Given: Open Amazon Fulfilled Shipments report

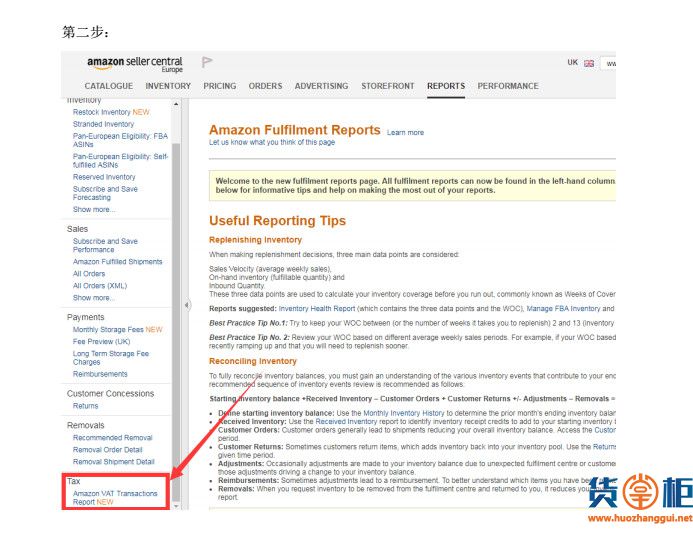Looking at the screenshot, I should pyautogui.click(x=118, y=262).
